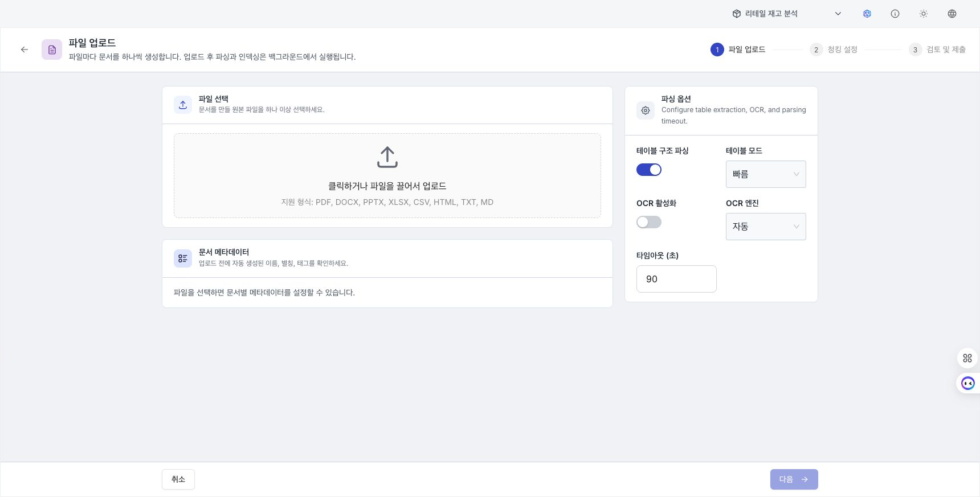Screen dimensions: 980x497
Task: Open the info circle icon
Action: pos(895,14)
